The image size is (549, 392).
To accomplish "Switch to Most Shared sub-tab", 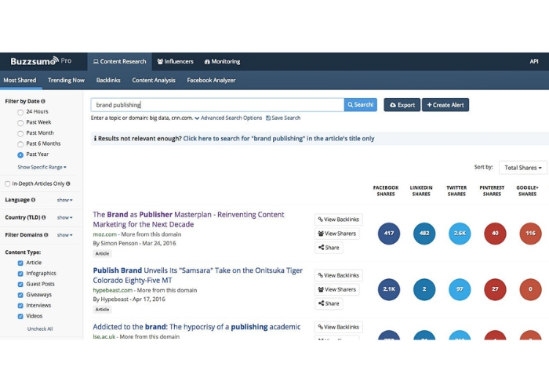I will 20,80.
